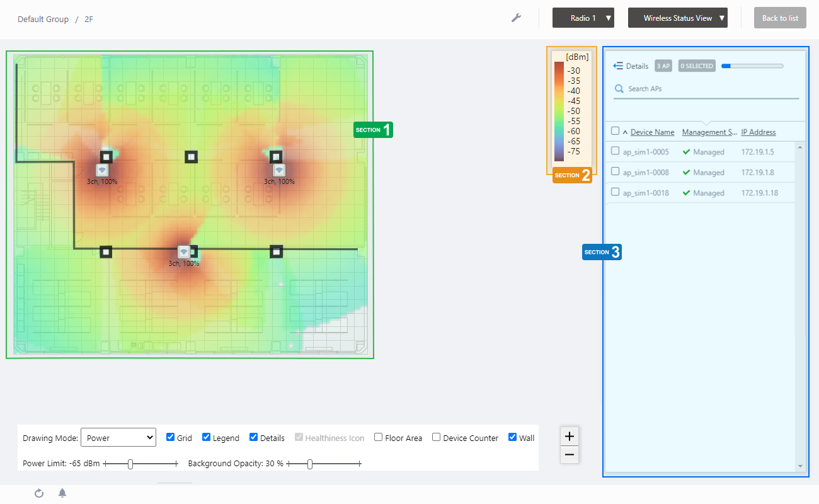The width and height of the screenshot is (819, 504).
Task: Click the Power Limit slider handle
Action: [130, 464]
